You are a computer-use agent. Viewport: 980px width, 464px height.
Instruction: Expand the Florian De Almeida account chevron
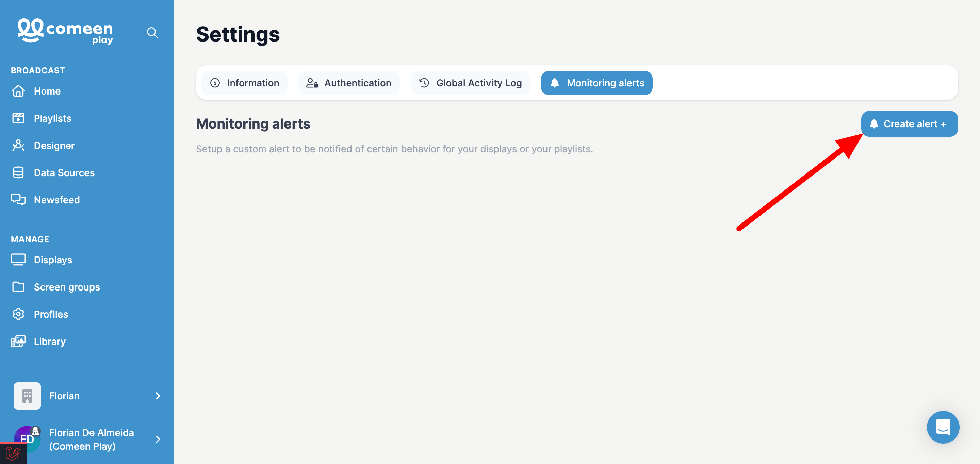[x=158, y=439]
